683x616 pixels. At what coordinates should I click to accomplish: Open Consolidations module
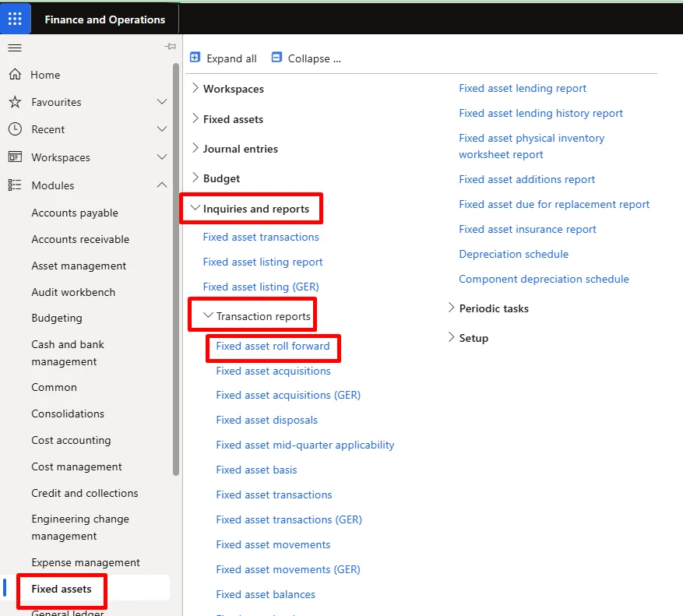(68, 414)
